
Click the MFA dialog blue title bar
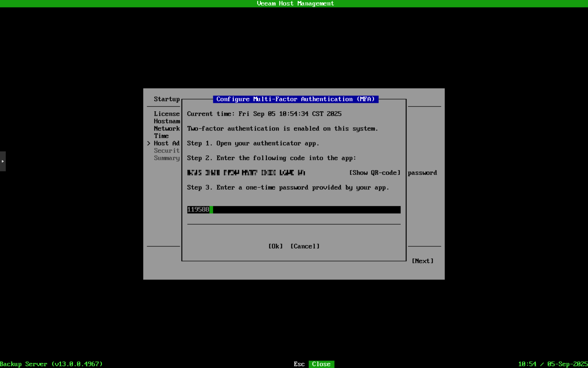coord(295,99)
